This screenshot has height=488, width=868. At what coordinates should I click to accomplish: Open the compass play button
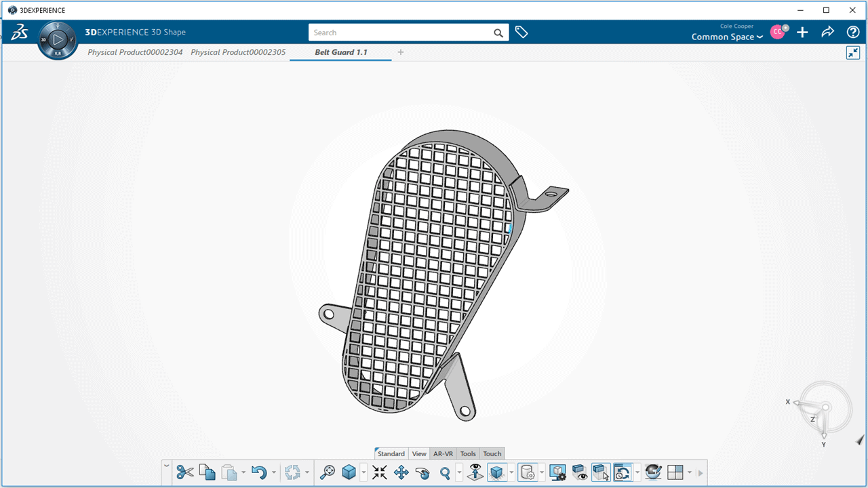coord(58,40)
